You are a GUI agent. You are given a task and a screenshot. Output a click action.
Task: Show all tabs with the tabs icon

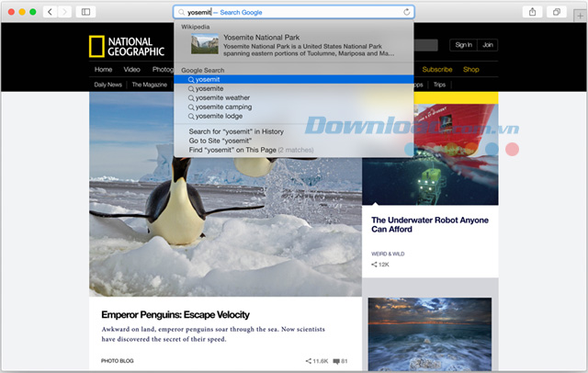click(557, 12)
